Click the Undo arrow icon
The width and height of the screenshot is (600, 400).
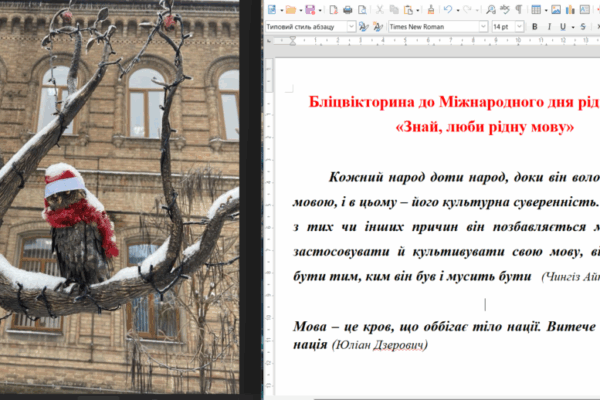(447, 9)
